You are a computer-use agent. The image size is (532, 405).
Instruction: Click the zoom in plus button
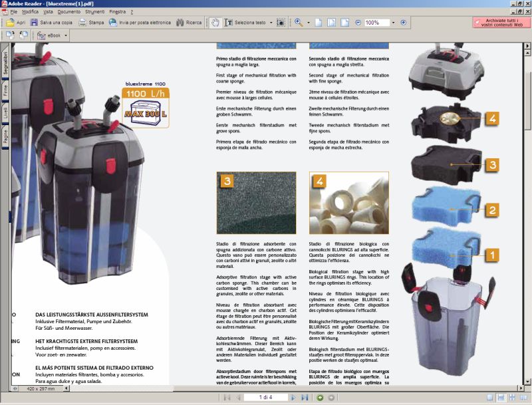click(404, 23)
